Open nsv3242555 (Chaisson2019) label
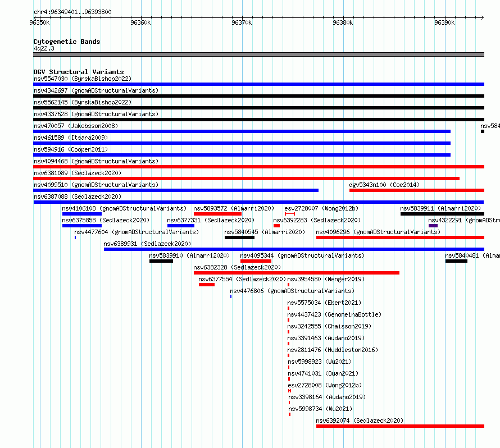The image size is (500, 448). pyautogui.click(x=329, y=326)
